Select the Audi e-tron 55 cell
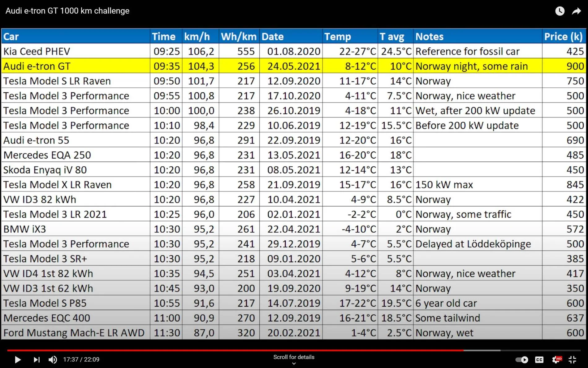The image size is (588, 368). coord(76,140)
